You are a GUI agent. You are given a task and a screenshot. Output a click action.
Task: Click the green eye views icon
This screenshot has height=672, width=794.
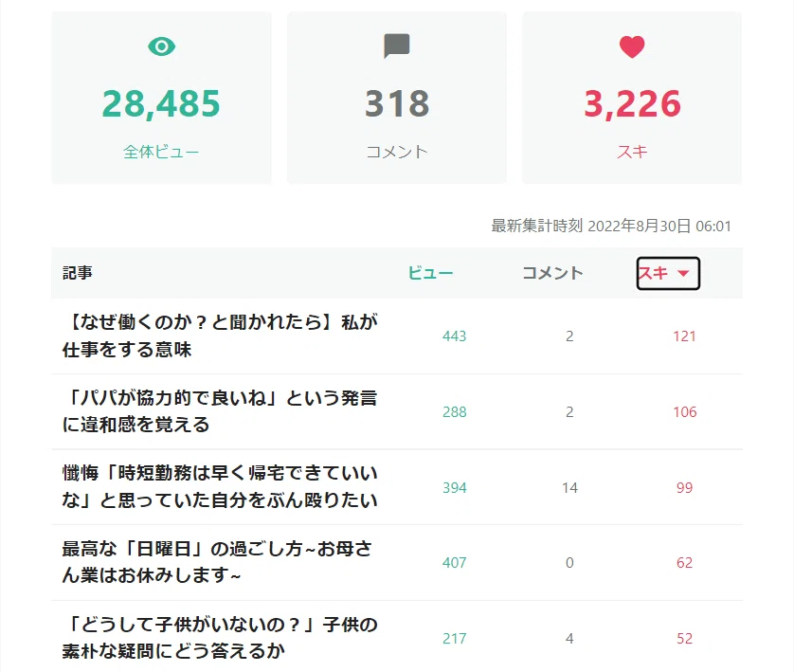161,46
